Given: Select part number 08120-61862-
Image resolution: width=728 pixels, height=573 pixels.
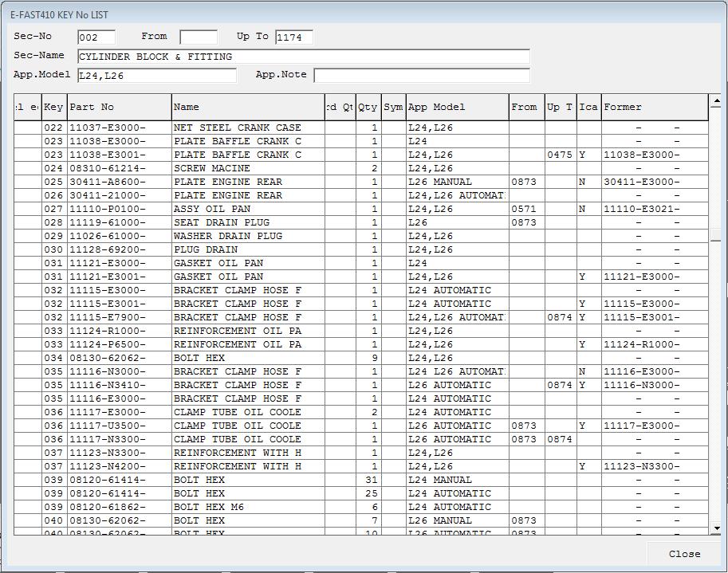Looking at the screenshot, I should [x=120, y=507].
